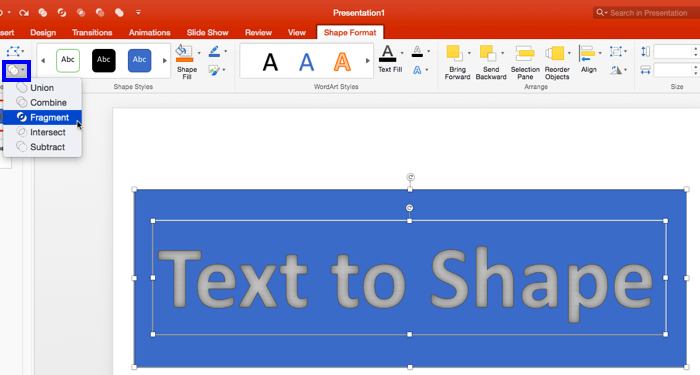Apply the orange outlined A WordArt style
Viewport: 700px width, 375px height.
(x=342, y=62)
